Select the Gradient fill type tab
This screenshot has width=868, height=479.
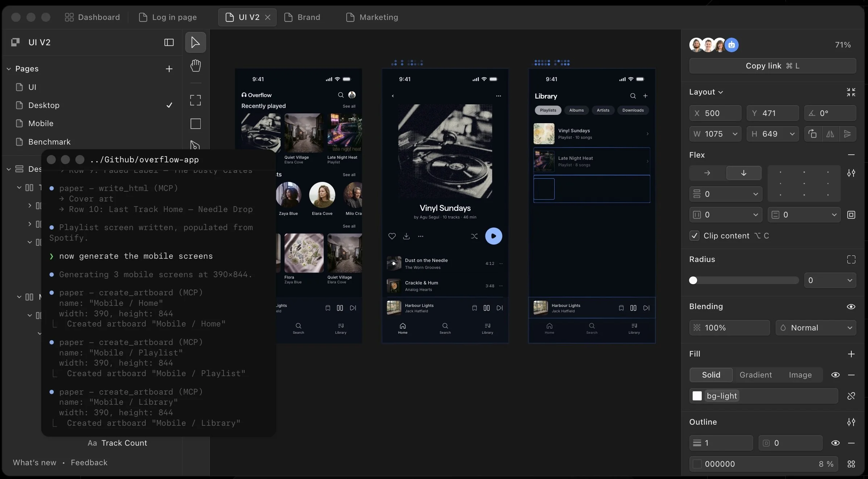point(755,375)
